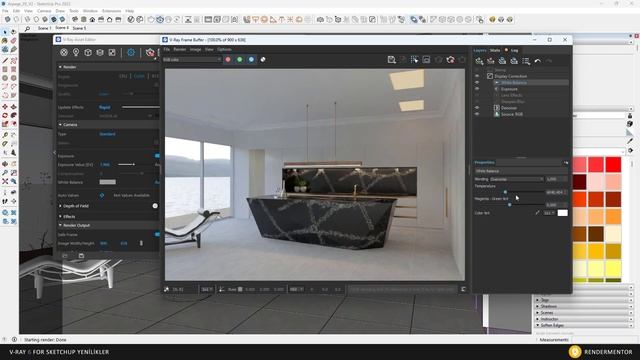Toggle the Safe Frame switch
The width and height of the screenshot is (640, 360).
coord(157,234)
